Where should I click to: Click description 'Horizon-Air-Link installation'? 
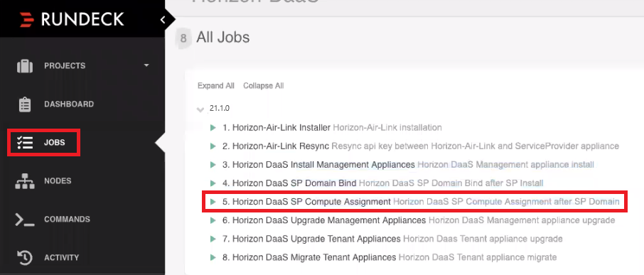point(387,128)
